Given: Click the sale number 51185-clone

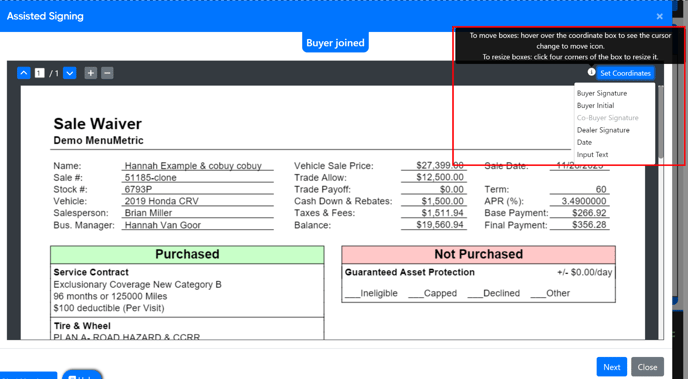Looking at the screenshot, I should click(x=150, y=178).
